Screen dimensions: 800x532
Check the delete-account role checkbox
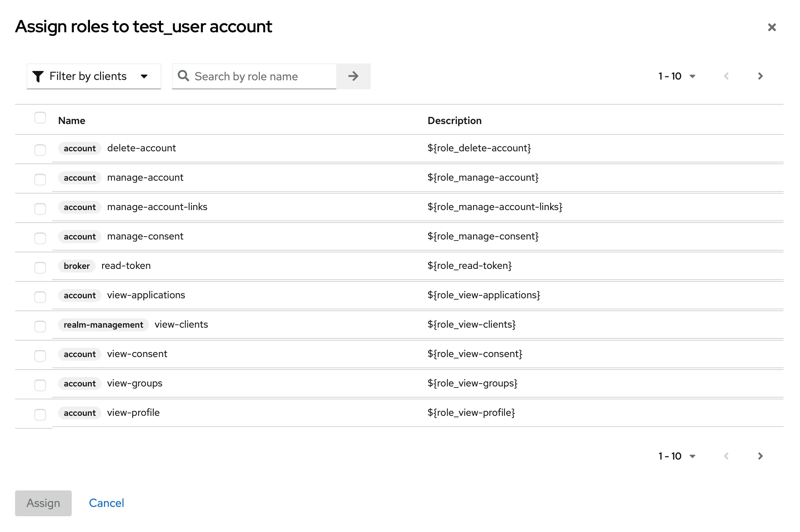[40, 150]
